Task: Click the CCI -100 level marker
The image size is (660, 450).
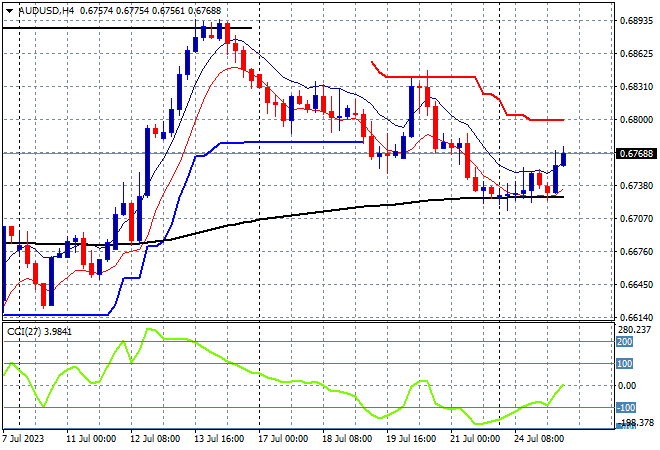Action: [625, 407]
